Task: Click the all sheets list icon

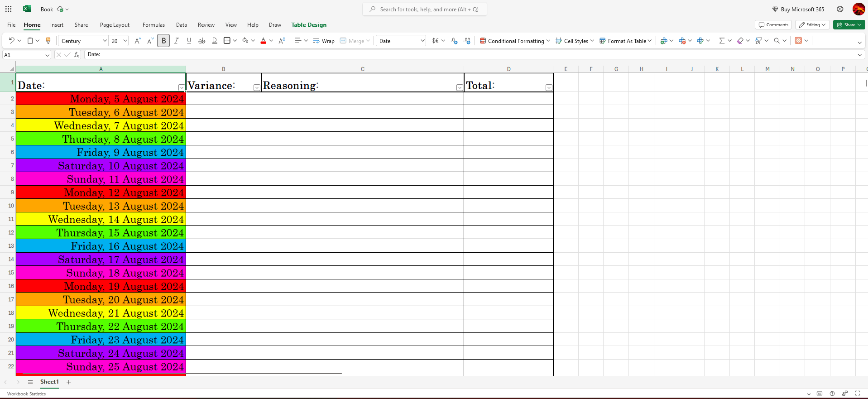Action: click(x=30, y=382)
